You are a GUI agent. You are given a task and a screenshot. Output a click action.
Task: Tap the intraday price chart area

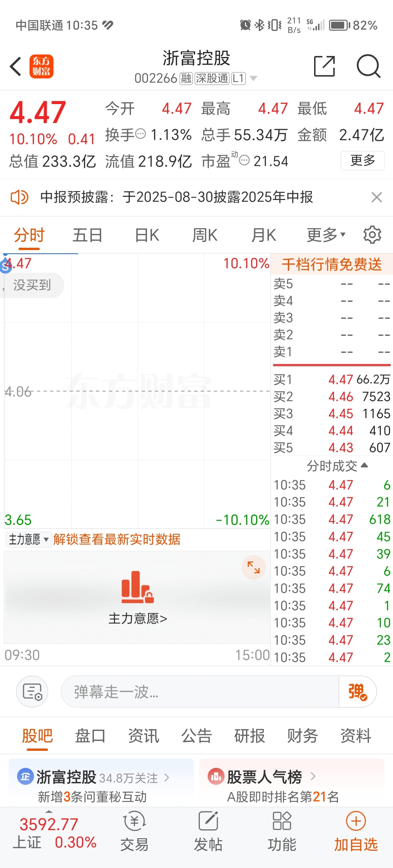pyautogui.click(x=137, y=391)
